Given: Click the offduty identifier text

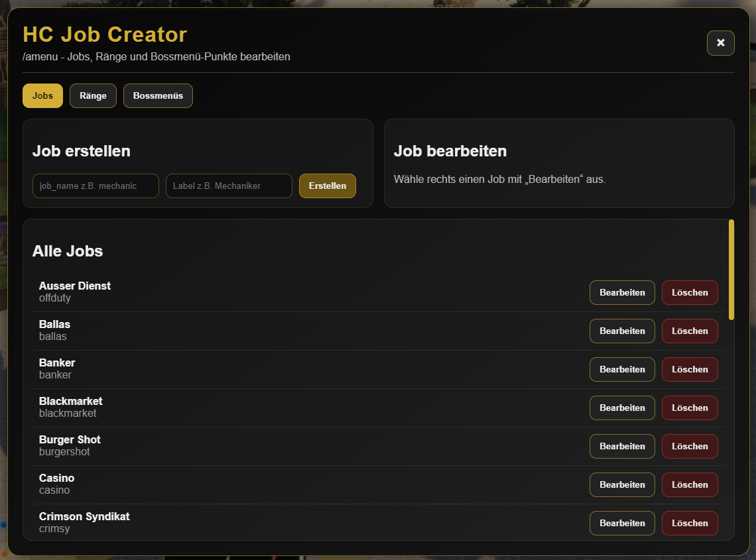Looking at the screenshot, I should [x=55, y=298].
